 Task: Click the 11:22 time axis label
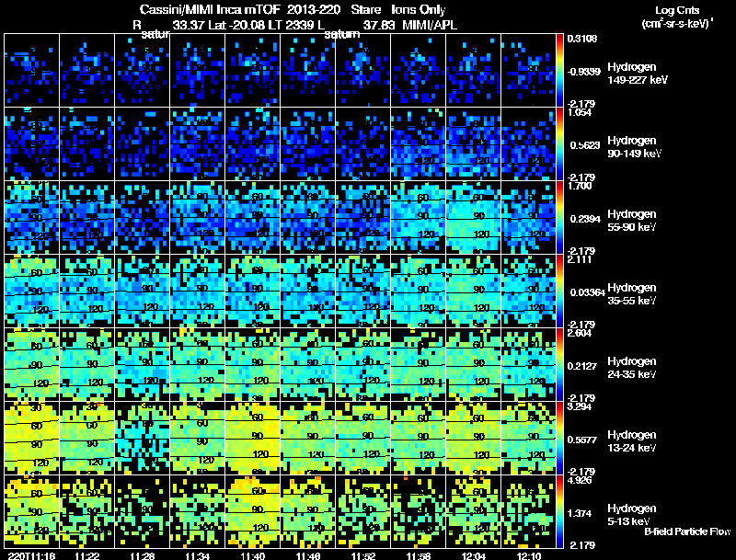point(87,555)
